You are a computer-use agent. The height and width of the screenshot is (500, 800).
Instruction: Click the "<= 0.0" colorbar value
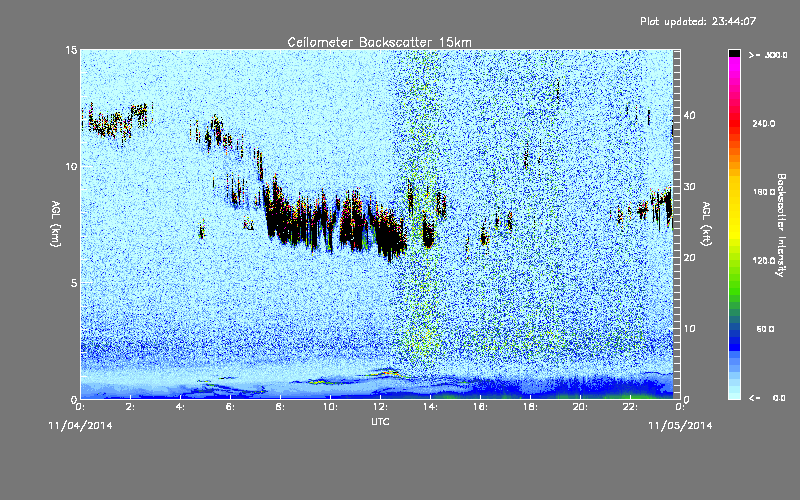[768, 398]
